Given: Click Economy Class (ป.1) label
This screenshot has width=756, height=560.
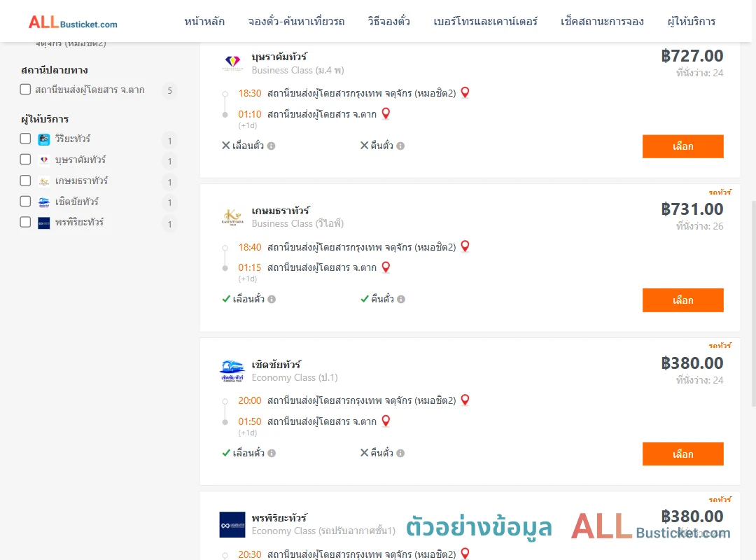Looking at the screenshot, I should pyautogui.click(x=295, y=378).
